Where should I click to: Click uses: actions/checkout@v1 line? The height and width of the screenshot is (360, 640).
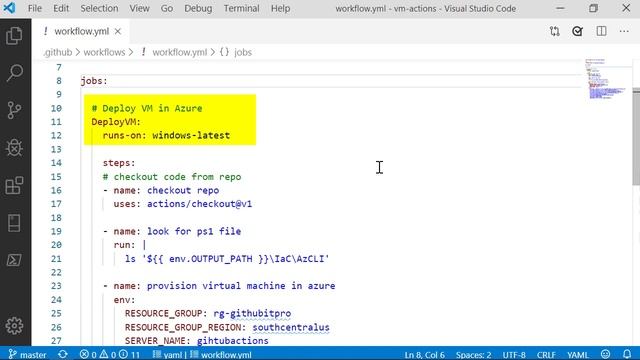point(182,204)
